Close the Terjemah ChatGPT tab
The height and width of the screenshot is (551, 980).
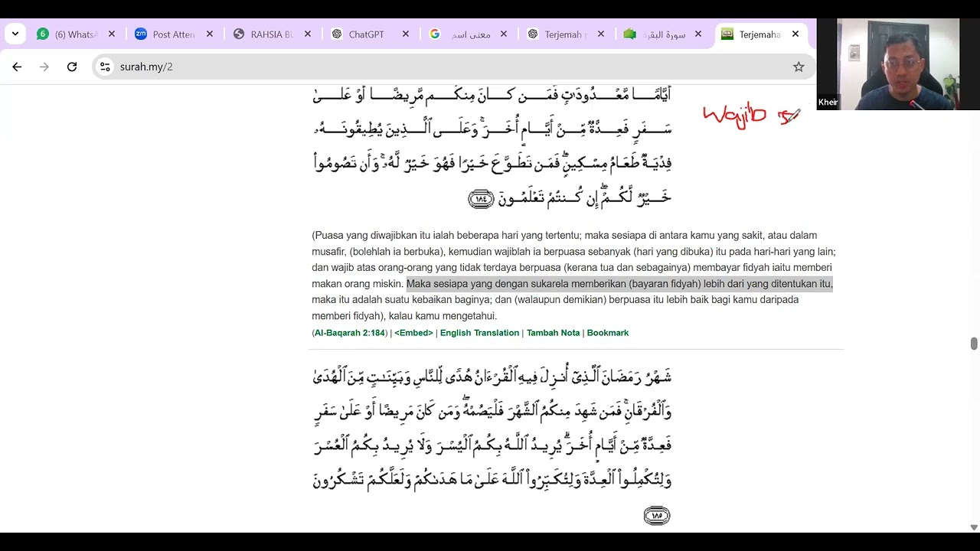tap(601, 34)
